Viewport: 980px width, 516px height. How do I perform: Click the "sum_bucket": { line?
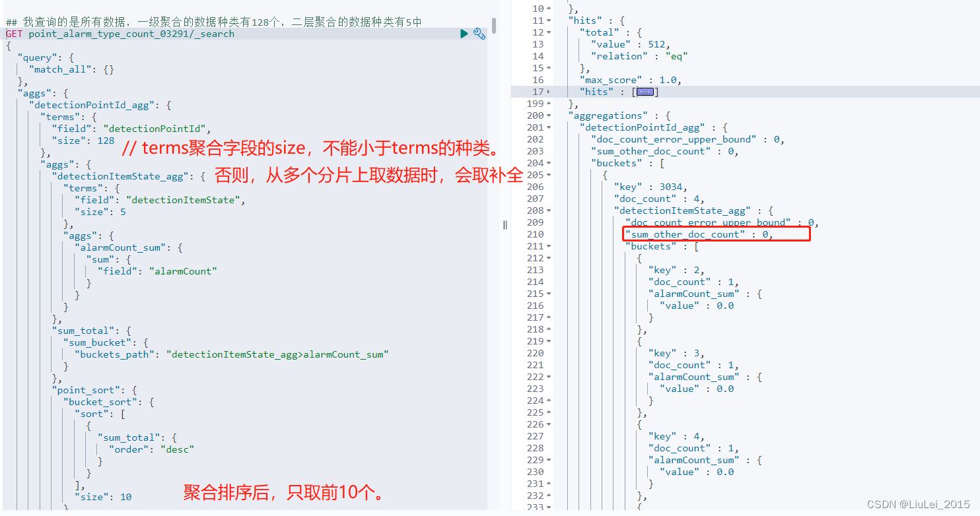(105, 342)
